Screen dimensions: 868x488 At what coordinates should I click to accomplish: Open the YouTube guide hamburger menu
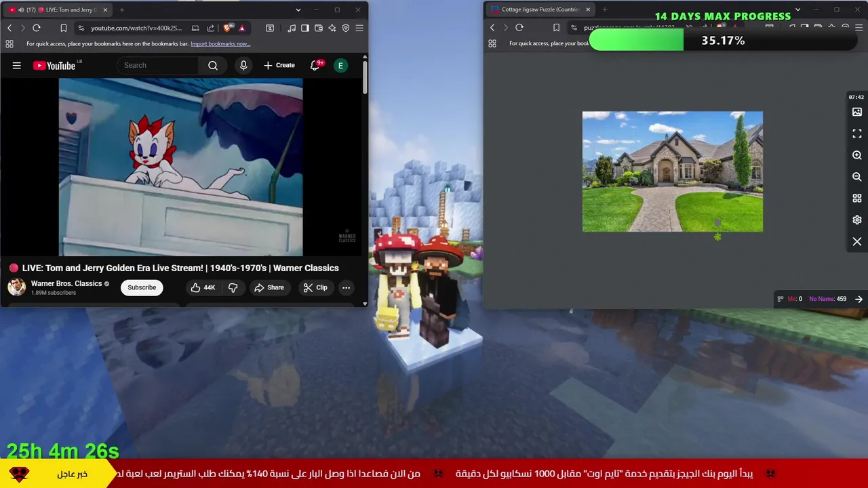pyautogui.click(x=17, y=65)
